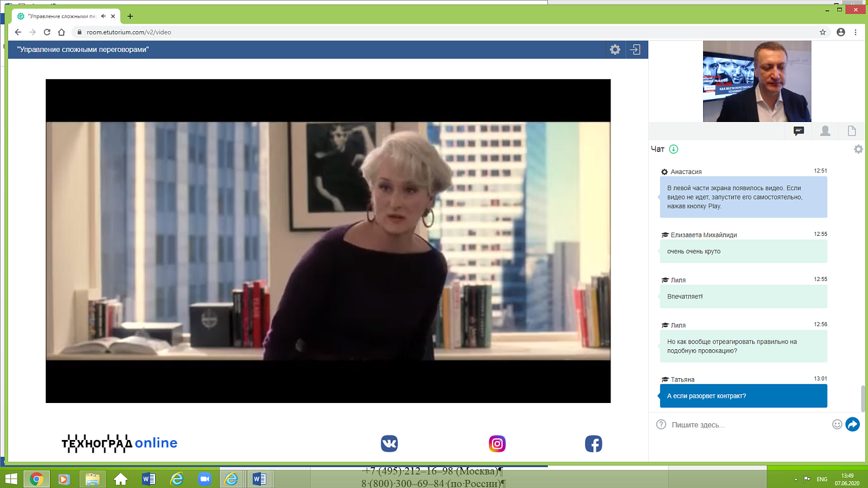Click the presenter webcam thumbnail
This screenshot has height=488, width=868.
coord(757,81)
